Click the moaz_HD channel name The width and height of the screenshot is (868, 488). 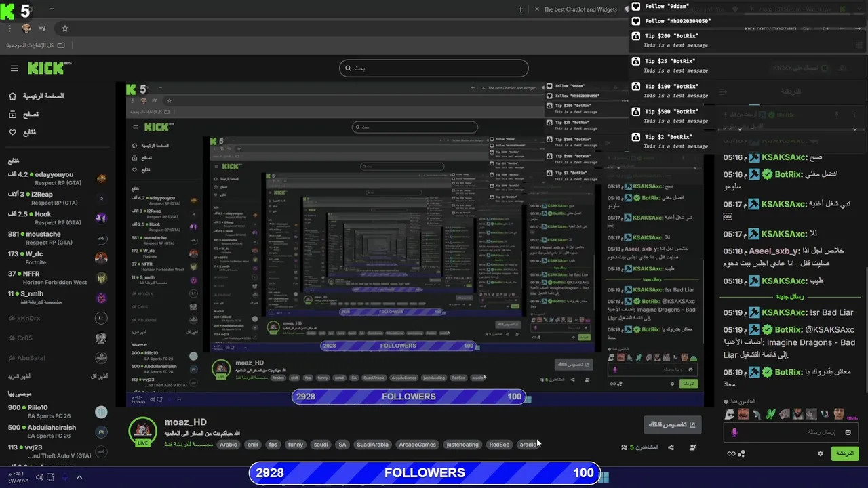pyautogui.click(x=185, y=422)
